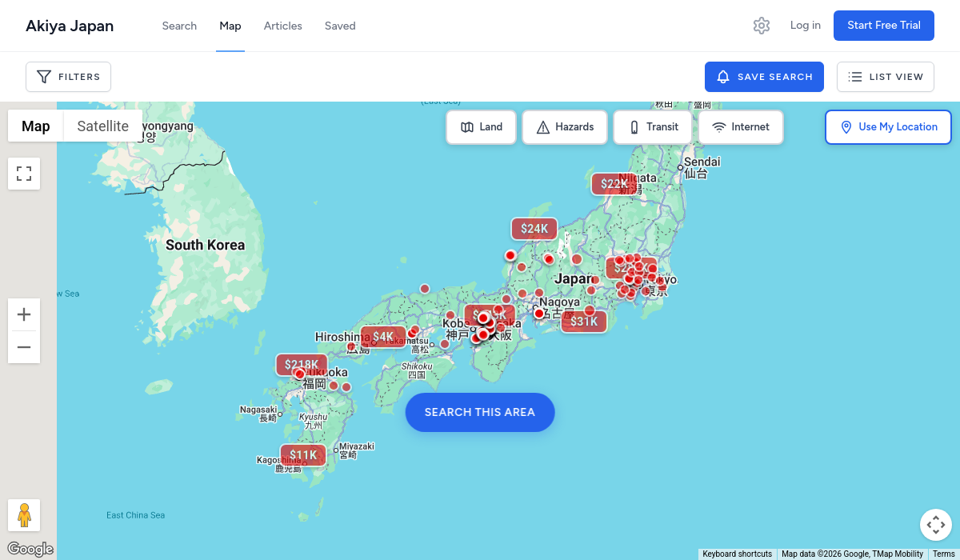The height and width of the screenshot is (560, 960).
Task: Click the Internet wifi icon
Action: click(718, 126)
